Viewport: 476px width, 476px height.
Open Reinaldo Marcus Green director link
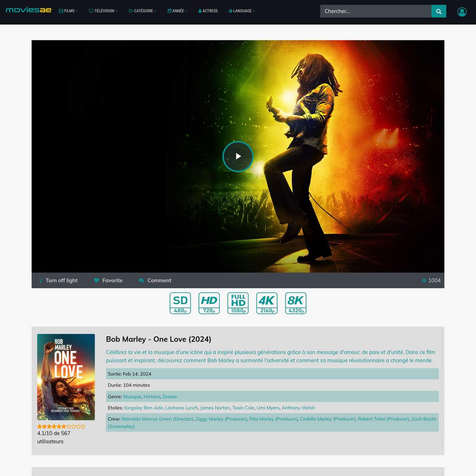coord(157,419)
